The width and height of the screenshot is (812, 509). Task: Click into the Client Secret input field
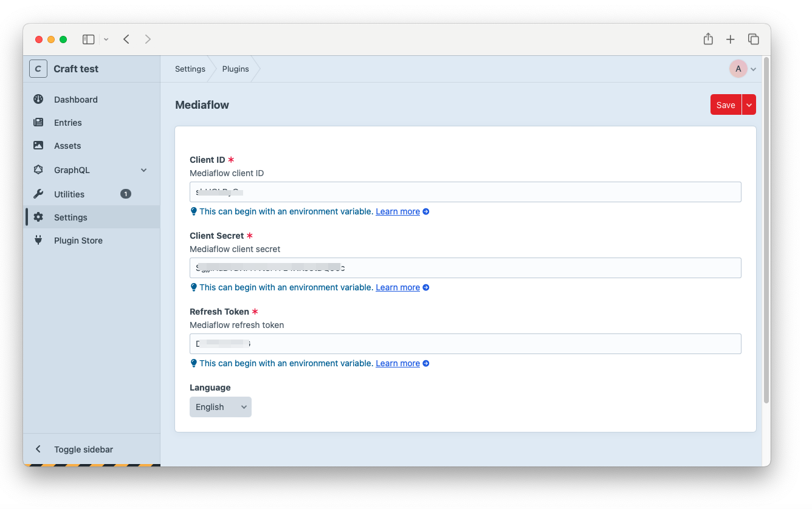pyautogui.click(x=465, y=268)
